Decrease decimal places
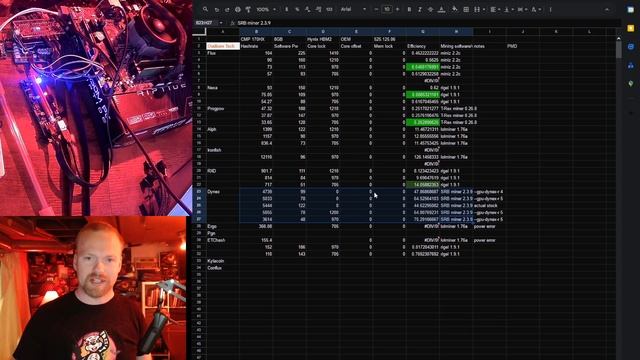The width and height of the screenshot is (640, 360). point(308,9)
